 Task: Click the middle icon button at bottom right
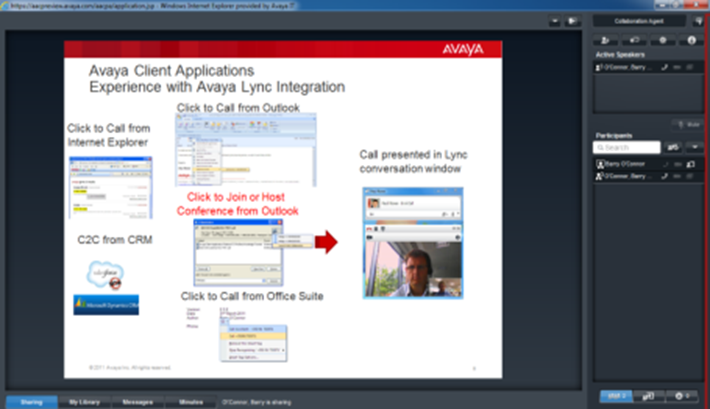[649, 396]
